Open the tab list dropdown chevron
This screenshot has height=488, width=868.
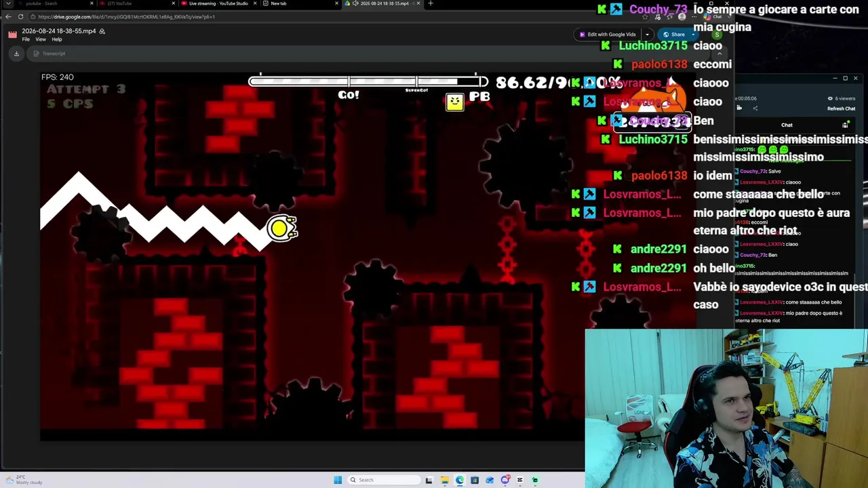click(8, 3)
